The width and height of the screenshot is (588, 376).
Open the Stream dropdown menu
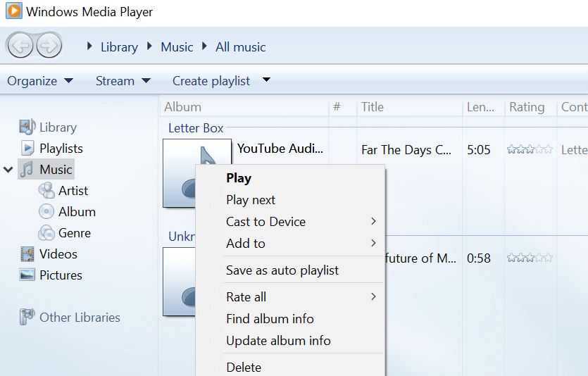pyautogui.click(x=123, y=80)
